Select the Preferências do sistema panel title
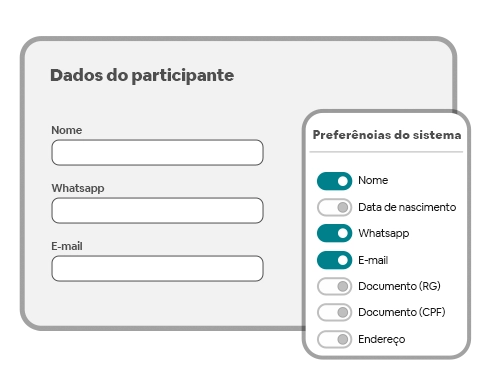Image resolution: width=484 pixels, height=366 pixels. click(387, 135)
